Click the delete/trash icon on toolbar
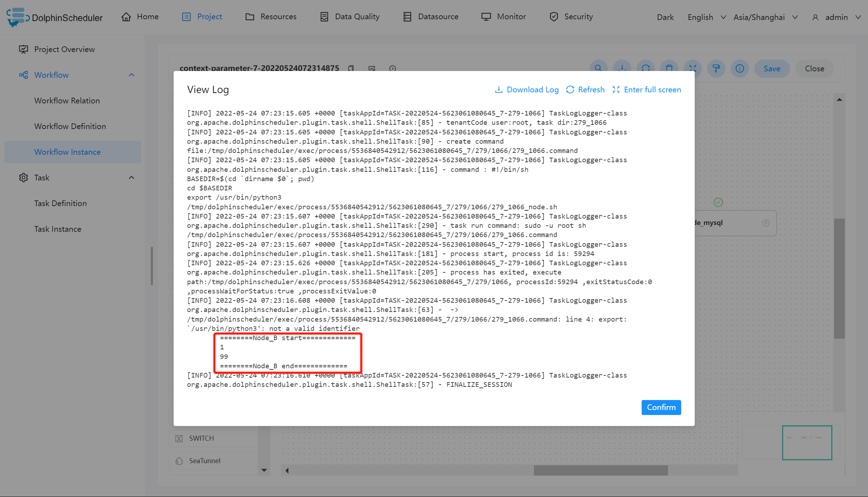Screen dimensions: 868x497 669,68
